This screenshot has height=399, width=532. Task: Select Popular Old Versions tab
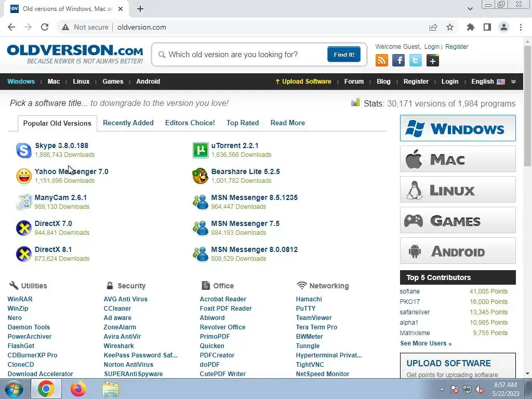pos(57,123)
